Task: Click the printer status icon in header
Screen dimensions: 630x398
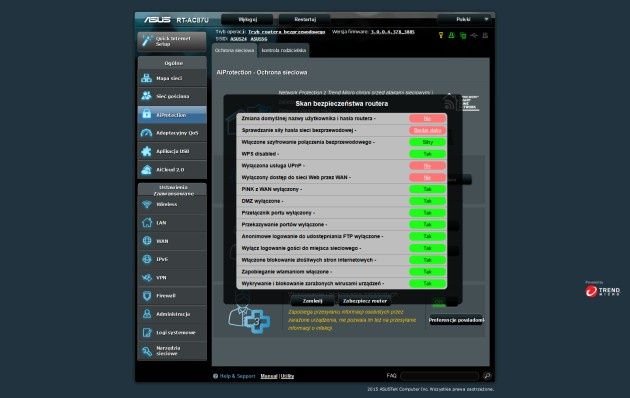Action: tap(485, 35)
